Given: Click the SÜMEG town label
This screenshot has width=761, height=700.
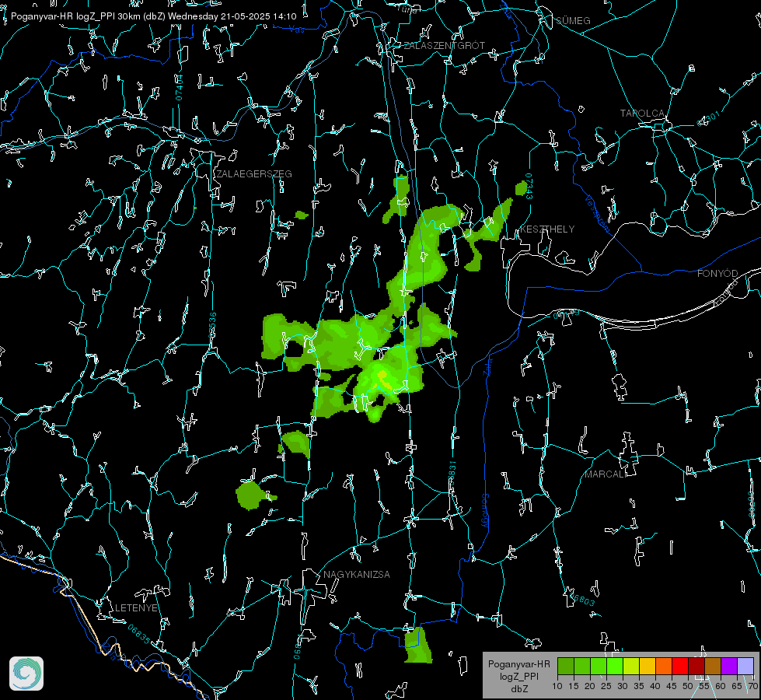Looking at the screenshot, I should (x=573, y=20).
